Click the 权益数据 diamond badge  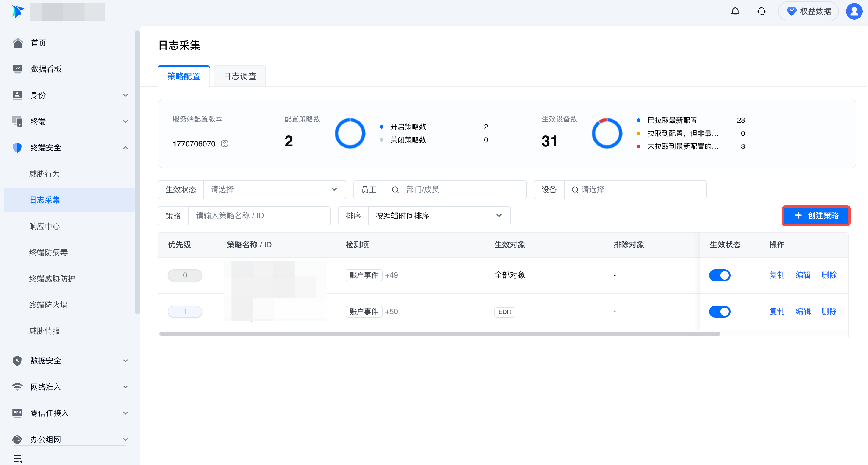click(x=809, y=12)
